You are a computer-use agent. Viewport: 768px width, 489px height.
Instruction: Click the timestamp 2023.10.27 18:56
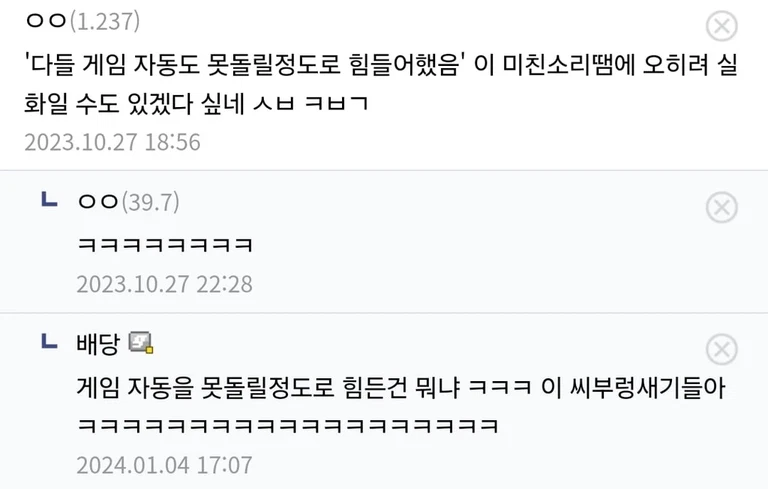pos(113,142)
